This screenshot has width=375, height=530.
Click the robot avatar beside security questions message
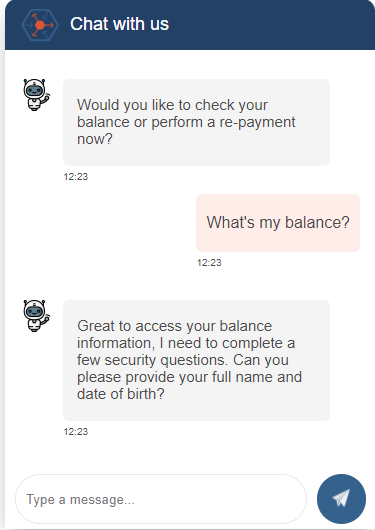click(36, 316)
